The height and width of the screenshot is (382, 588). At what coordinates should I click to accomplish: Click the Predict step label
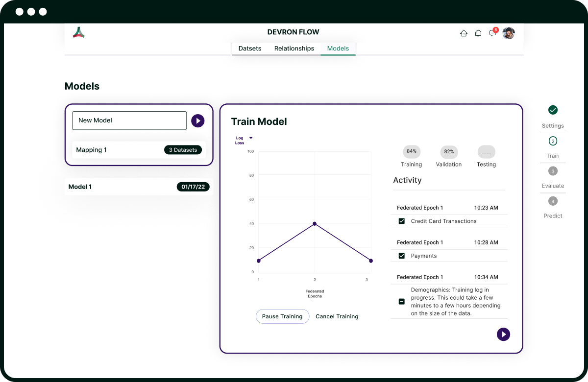click(x=553, y=215)
